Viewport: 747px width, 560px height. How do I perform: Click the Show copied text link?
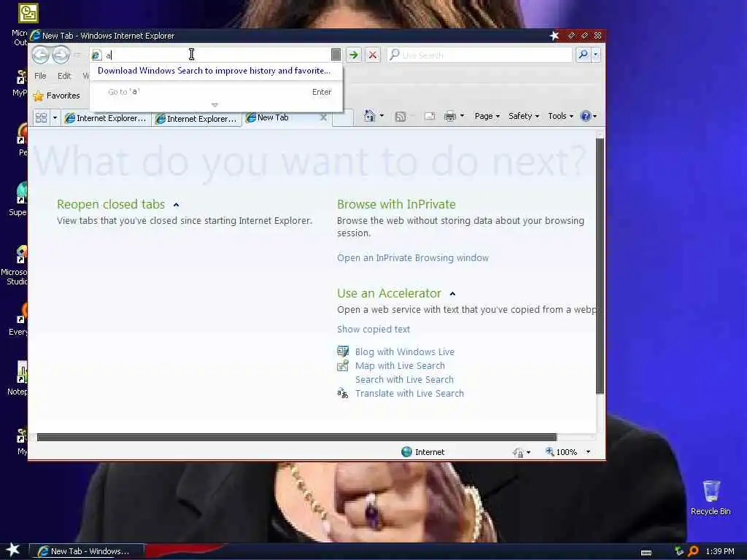[373, 329]
